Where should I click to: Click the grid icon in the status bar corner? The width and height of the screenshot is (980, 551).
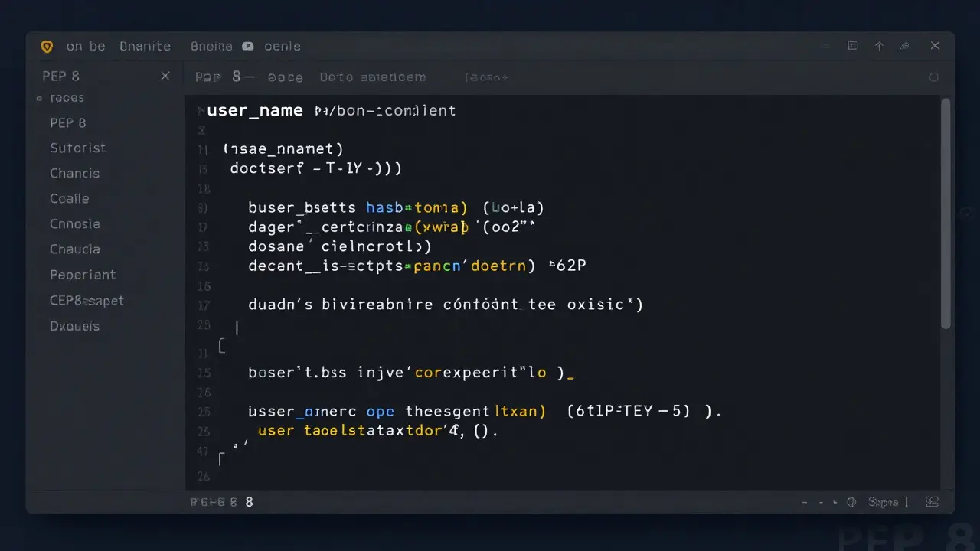[x=933, y=502]
